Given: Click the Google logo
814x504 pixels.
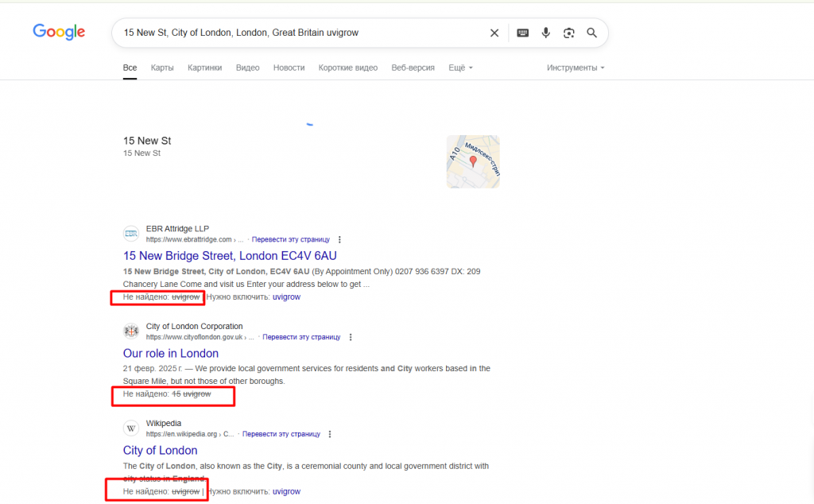Looking at the screenshot, I should (x=59, y=32).
